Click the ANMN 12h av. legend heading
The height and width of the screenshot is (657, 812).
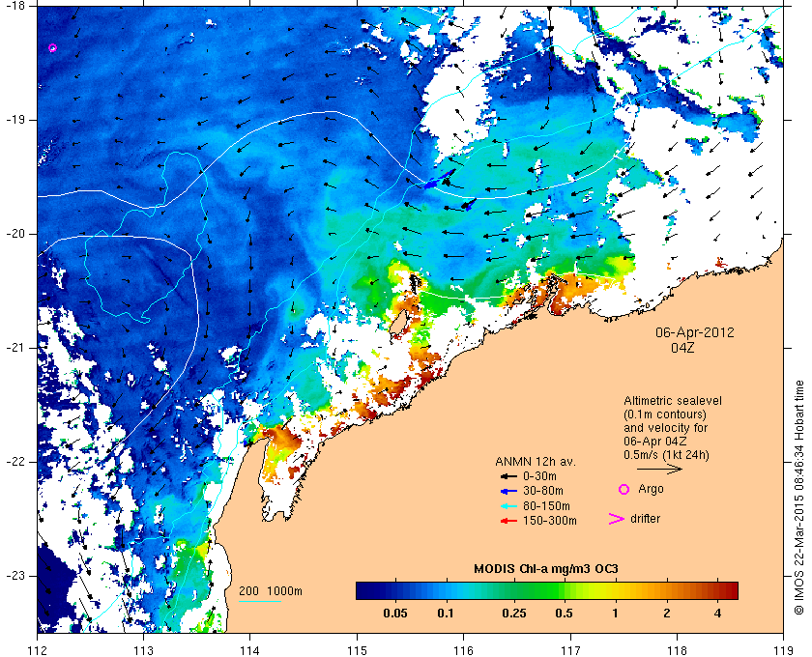point(536,462)
